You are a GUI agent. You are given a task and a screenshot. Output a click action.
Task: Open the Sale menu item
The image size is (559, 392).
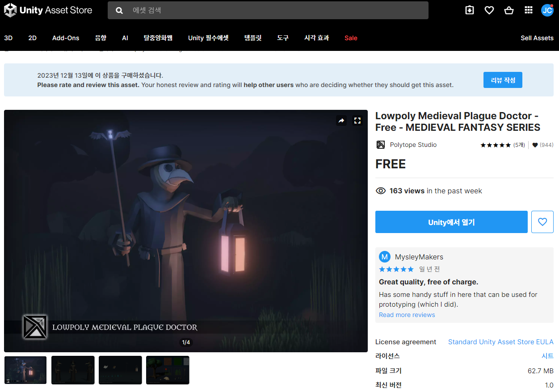point(351,38)
